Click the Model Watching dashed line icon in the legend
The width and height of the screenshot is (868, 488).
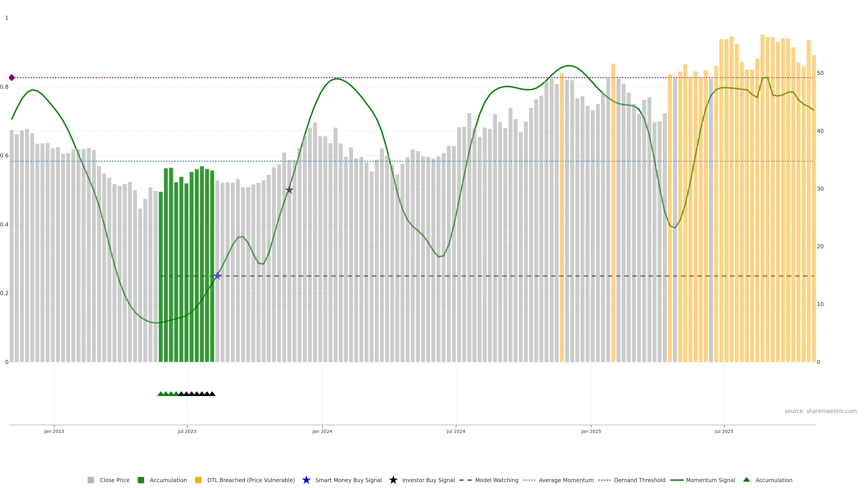click(465, 480)
